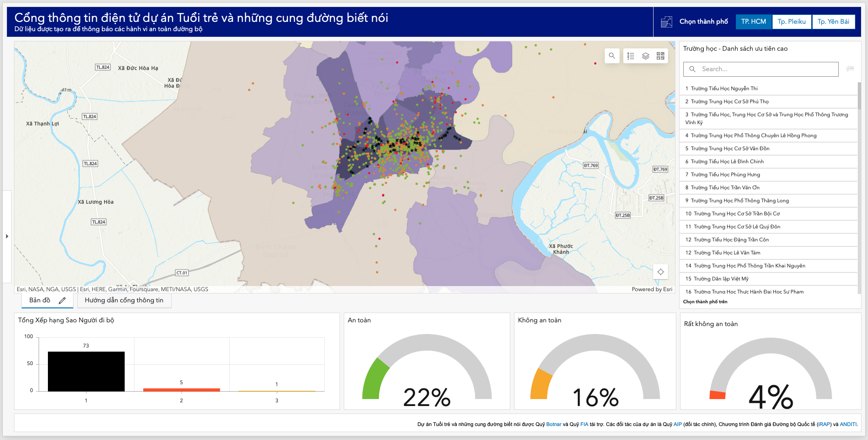Screen dimensions: 868x440
Task: Click the pencil edit icon beside Bản đồ
Action: (62, 300)
